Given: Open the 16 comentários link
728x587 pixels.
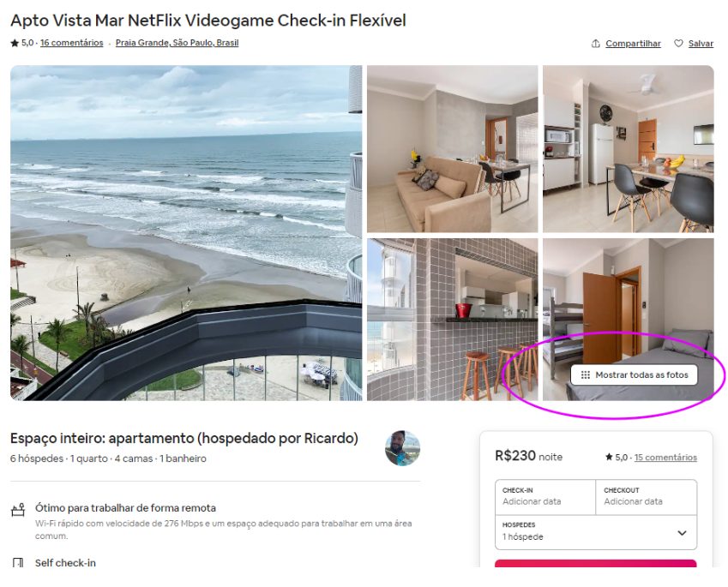Looking at the screenshot, I should (x=71, y=43).
